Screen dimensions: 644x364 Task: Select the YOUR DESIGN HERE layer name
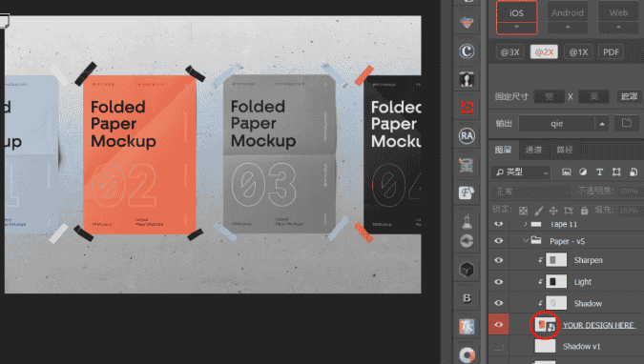599,325
